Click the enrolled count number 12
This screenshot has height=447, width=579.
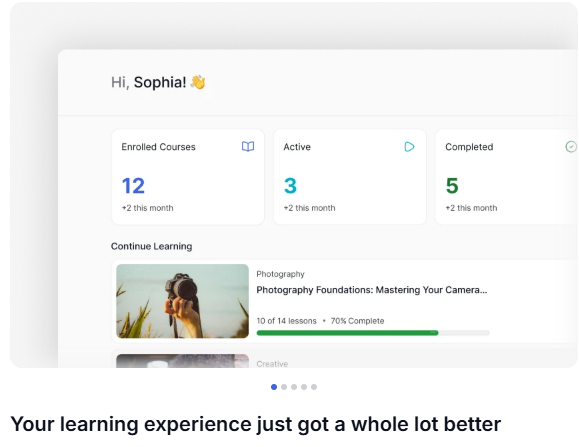coord(133,186)
